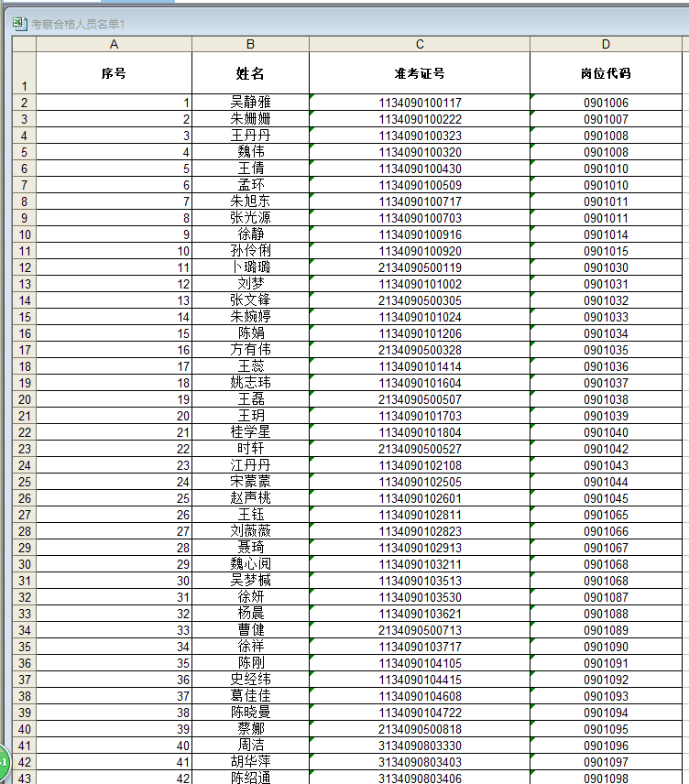The width and height of the screenshot is (689, 784).
Task: Click the cell containing 2134090500119
Action: tap(420, 267)
